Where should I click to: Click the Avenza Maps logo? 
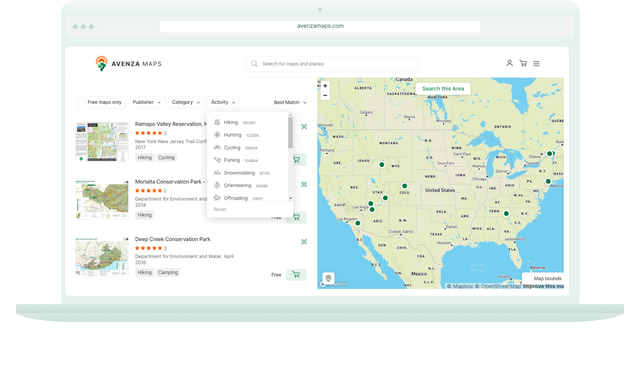coord(129,64)
